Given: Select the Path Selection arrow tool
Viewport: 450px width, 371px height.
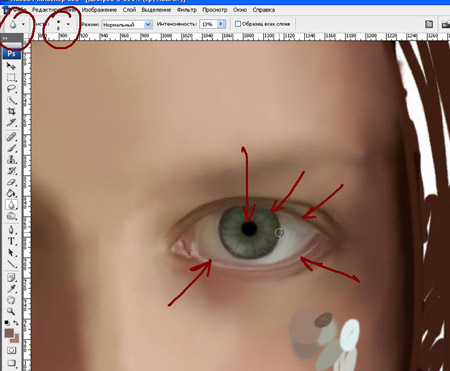Looking at the screenshot, I should [x=11, y=252].
